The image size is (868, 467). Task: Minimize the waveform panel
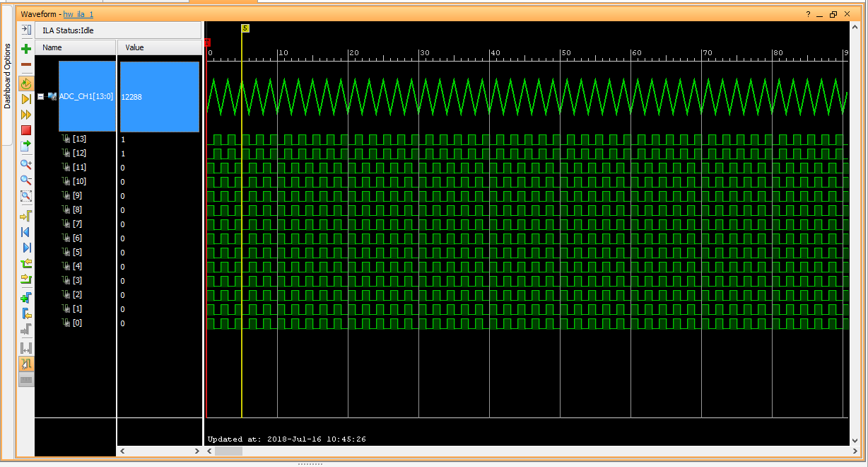click(820, 14)
